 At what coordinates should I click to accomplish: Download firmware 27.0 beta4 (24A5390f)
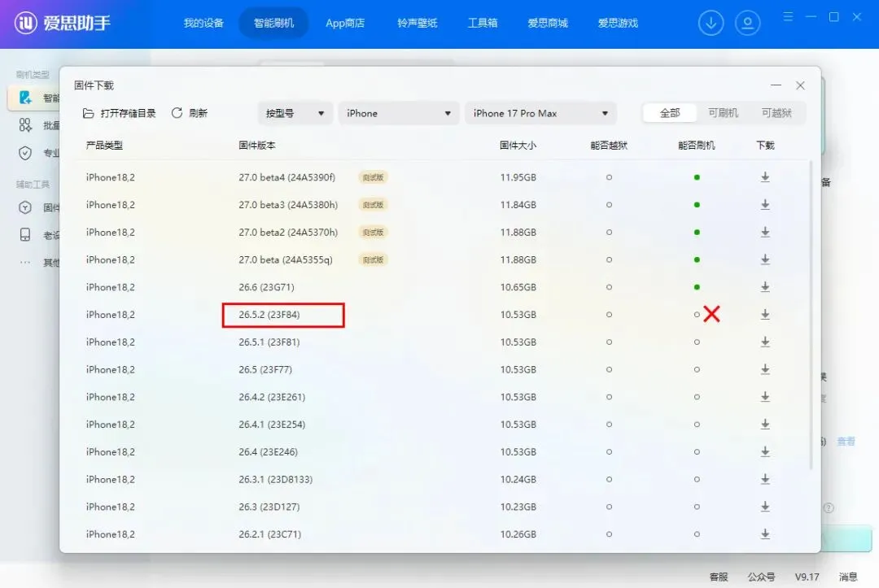tap(765, 177)
